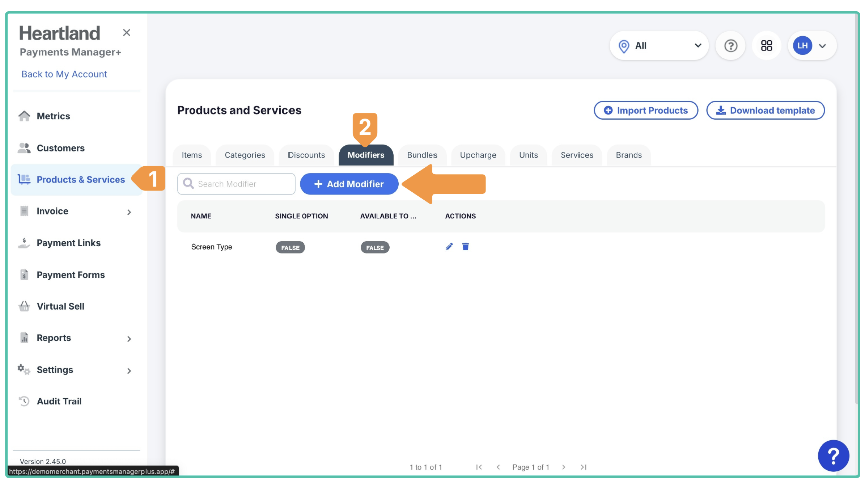The width and height of the screenshot is (868, 487).
Task: Switch to the Bundles tab
Action: pos(422,155)
